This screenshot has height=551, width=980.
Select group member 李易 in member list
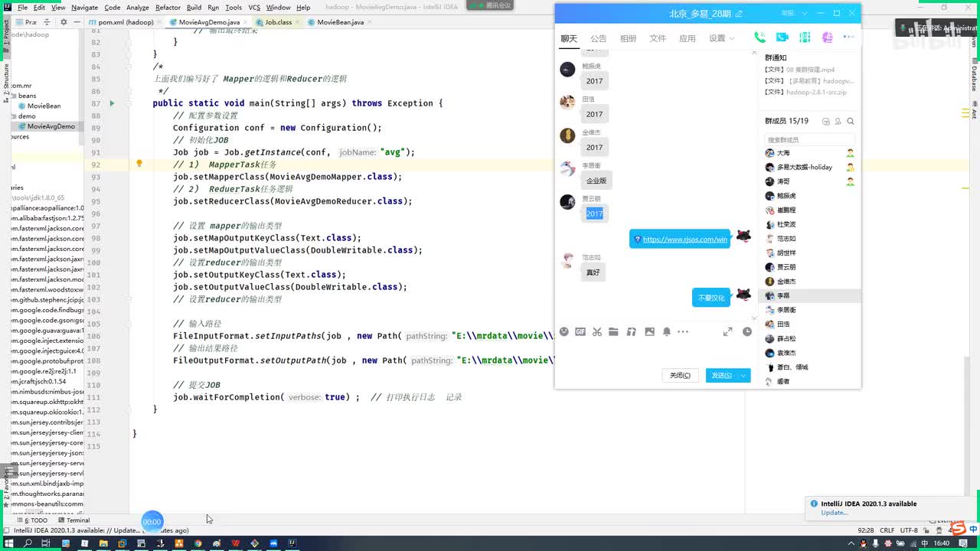810,295
